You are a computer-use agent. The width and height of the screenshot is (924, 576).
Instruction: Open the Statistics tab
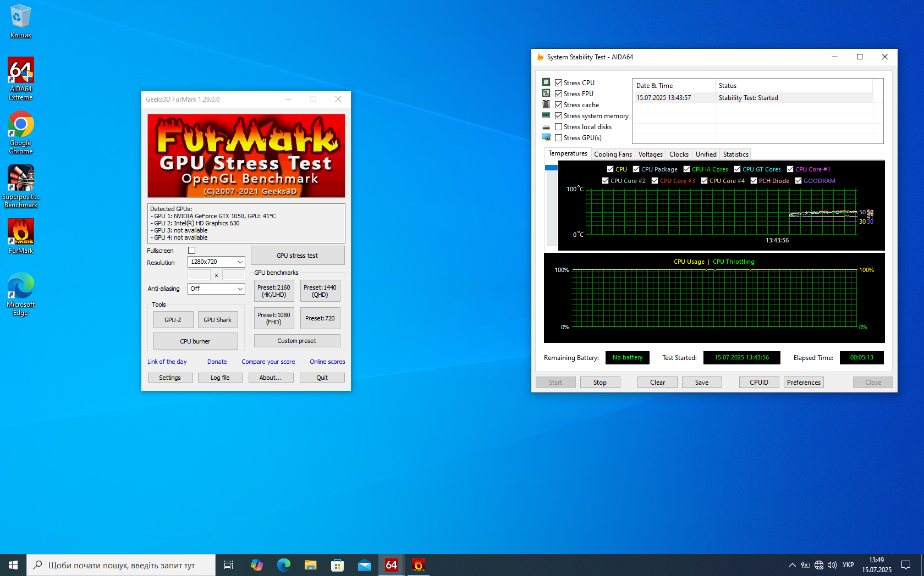(735, 154)
